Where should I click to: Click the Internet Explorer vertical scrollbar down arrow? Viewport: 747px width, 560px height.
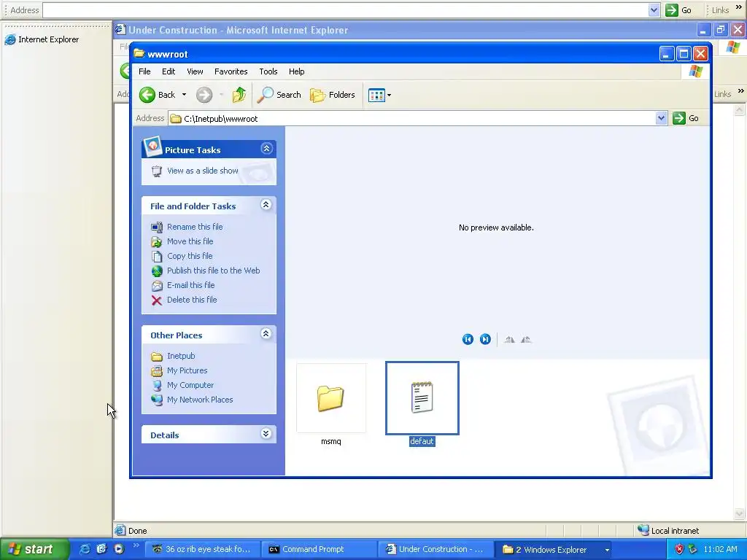point(740,514)
